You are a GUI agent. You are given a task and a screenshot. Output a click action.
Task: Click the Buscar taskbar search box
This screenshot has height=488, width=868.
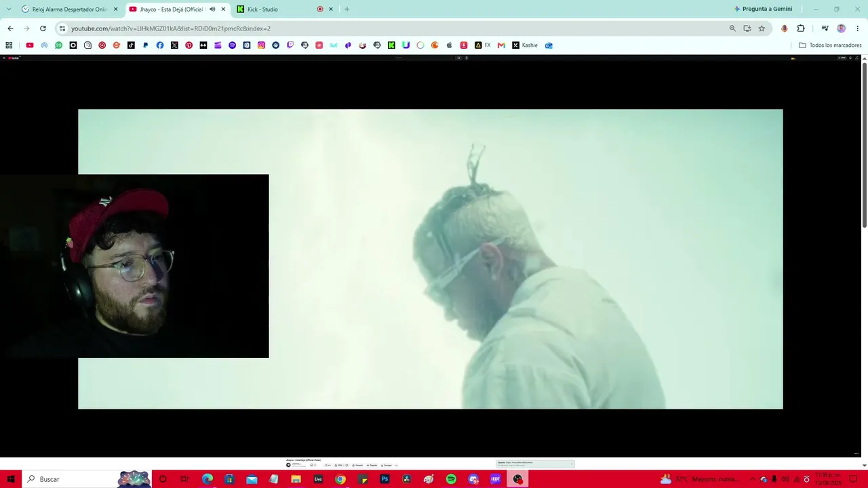(x=87, y=479)
